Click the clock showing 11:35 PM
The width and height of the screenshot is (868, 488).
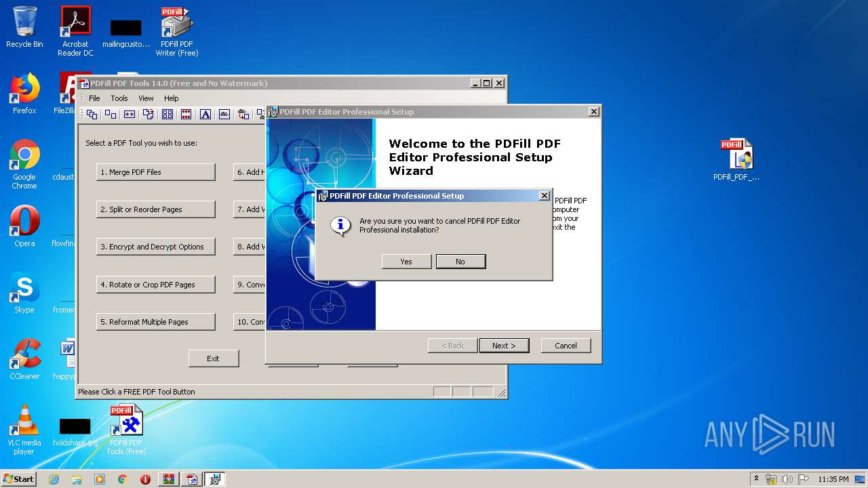(x=833, y=479)
